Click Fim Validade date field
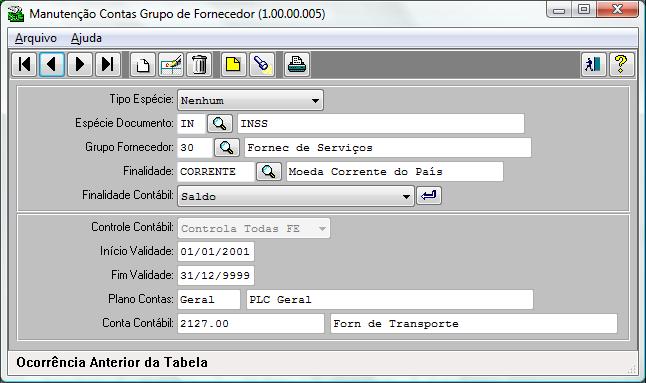 click(215, 275)
